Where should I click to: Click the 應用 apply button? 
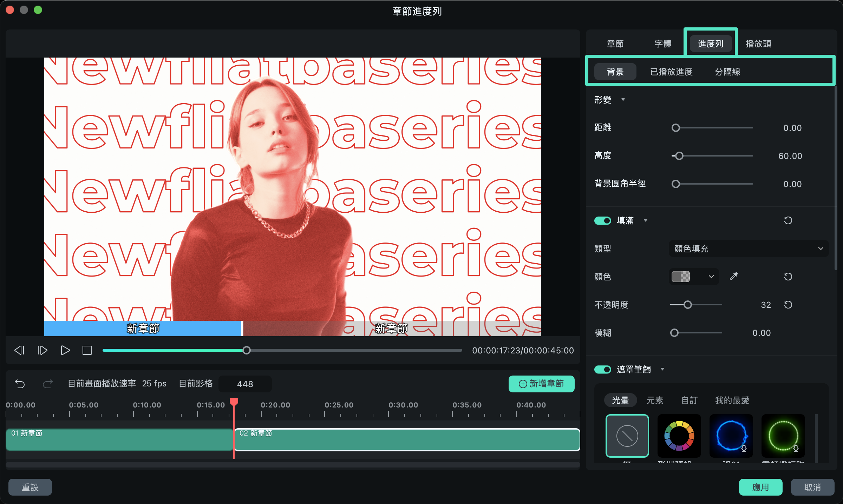coord(761,487)
